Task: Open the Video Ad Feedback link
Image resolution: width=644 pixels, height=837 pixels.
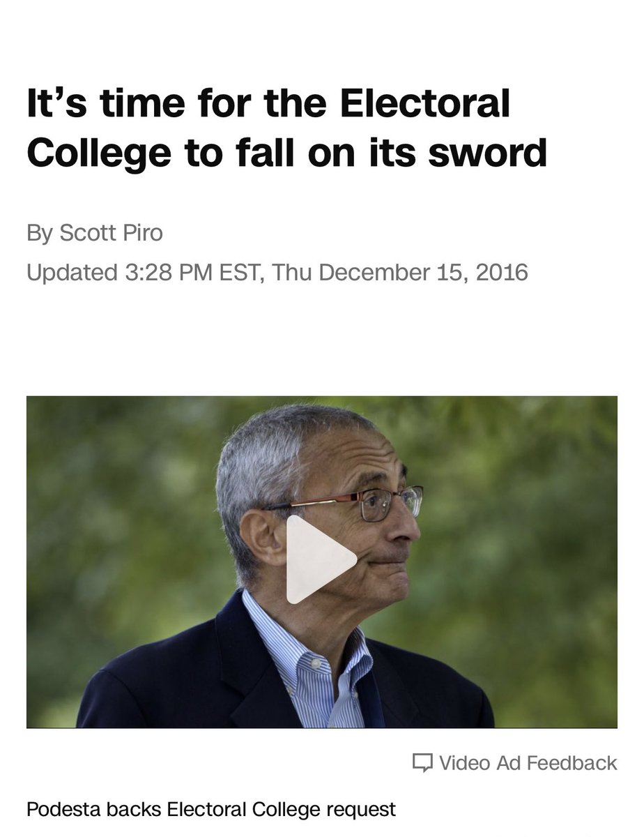Action: point(514,763)
